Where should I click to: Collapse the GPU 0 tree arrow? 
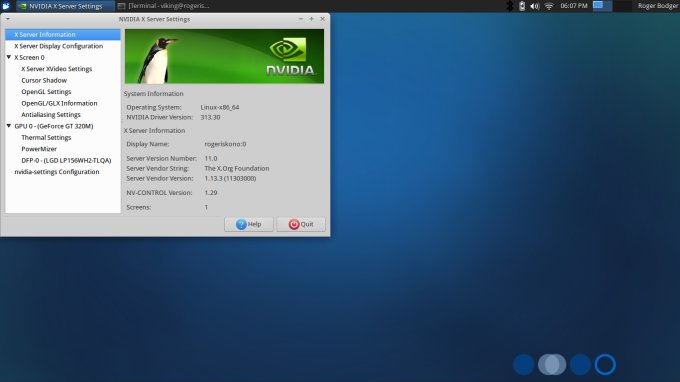[9, 126]
